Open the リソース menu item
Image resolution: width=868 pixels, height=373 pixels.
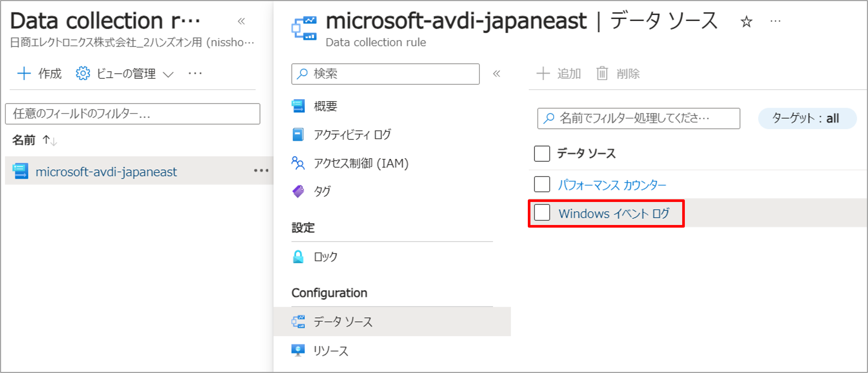(x=331, y=351)
